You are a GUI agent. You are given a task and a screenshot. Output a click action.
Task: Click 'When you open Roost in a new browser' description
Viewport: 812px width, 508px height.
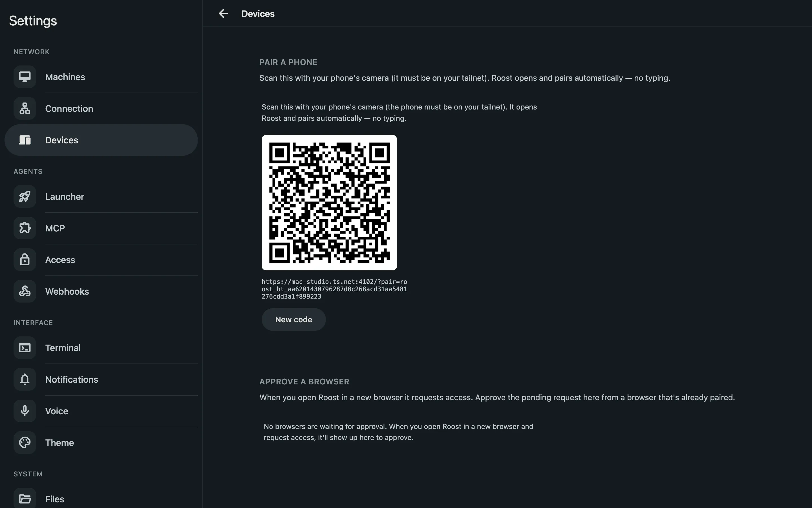497,397
